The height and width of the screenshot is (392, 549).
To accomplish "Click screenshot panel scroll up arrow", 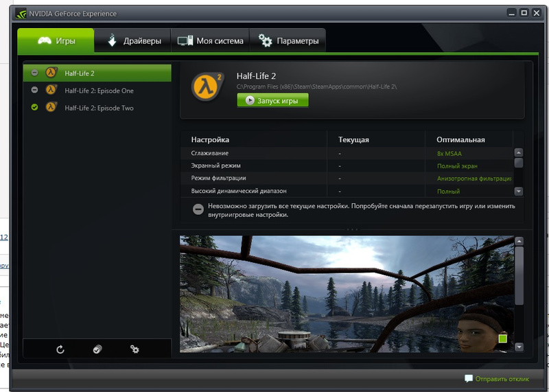I will point(519,241).
